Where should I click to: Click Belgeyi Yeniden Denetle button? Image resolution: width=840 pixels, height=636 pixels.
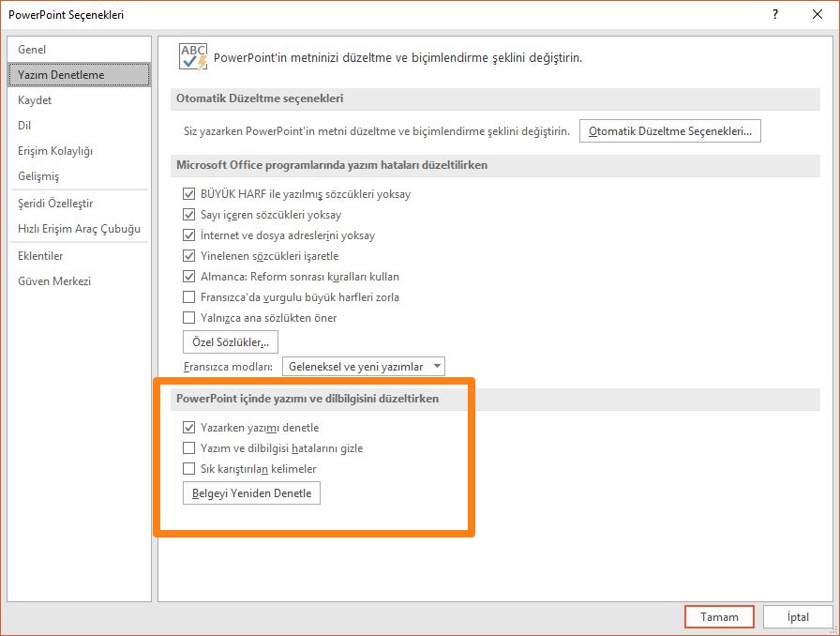coord(251,493)
